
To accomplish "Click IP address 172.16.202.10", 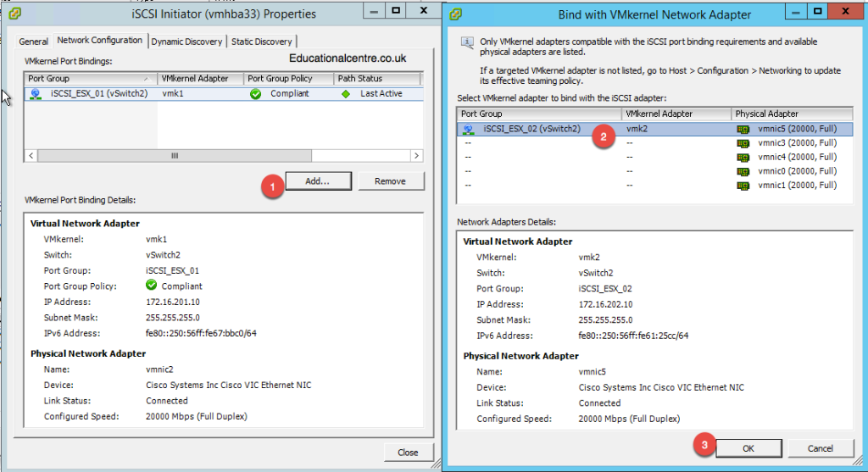I will [x=605, y=304].
